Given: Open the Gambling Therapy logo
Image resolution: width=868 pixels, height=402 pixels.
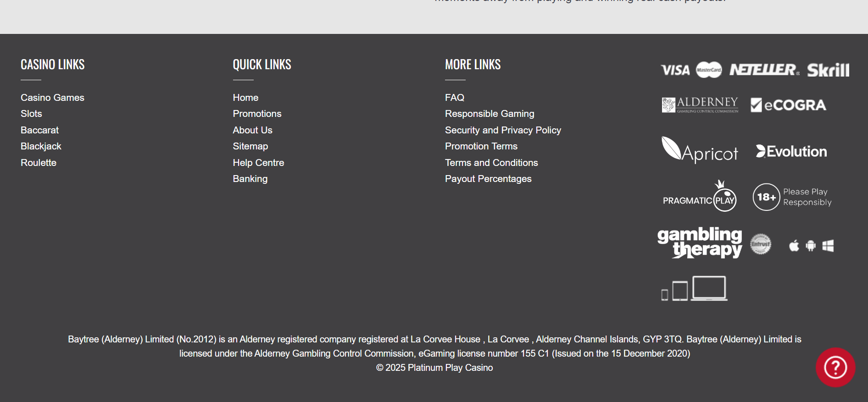Looking at the screenshot, I should (700, 242).
